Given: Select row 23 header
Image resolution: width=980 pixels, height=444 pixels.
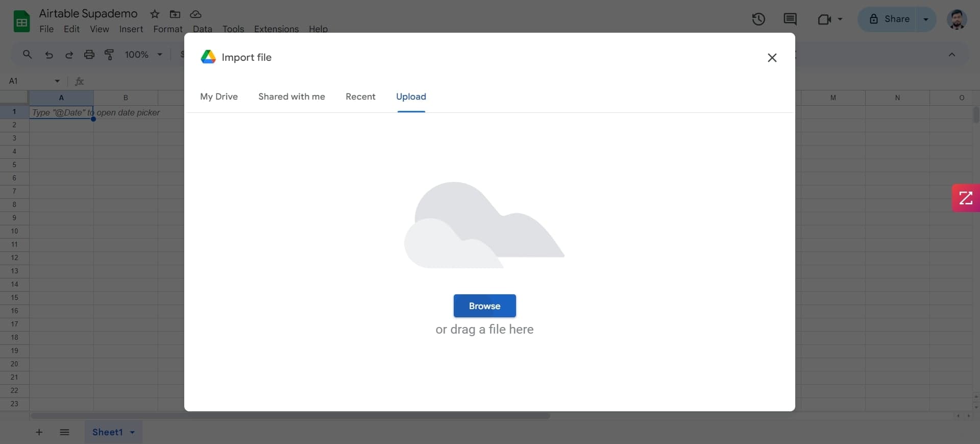Looking at the screenshot, I should [14, 404].
